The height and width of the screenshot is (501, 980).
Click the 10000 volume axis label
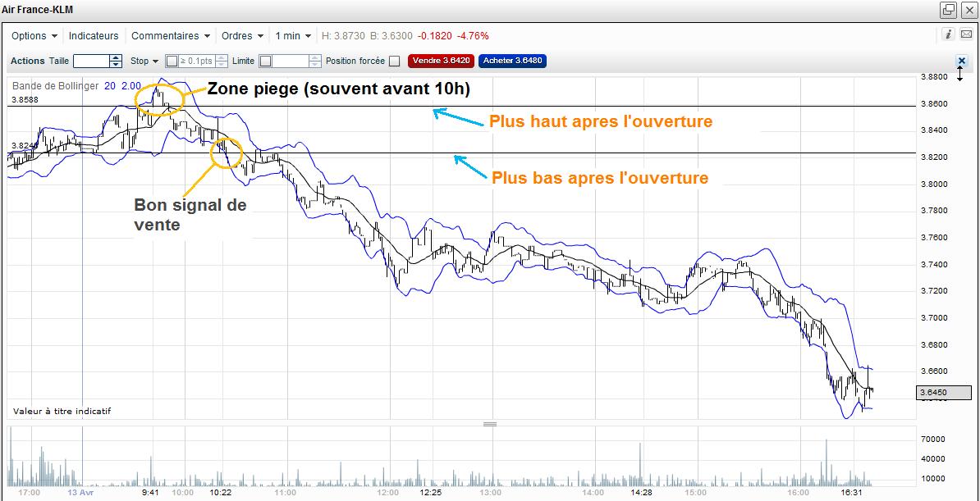coord(934,479)
